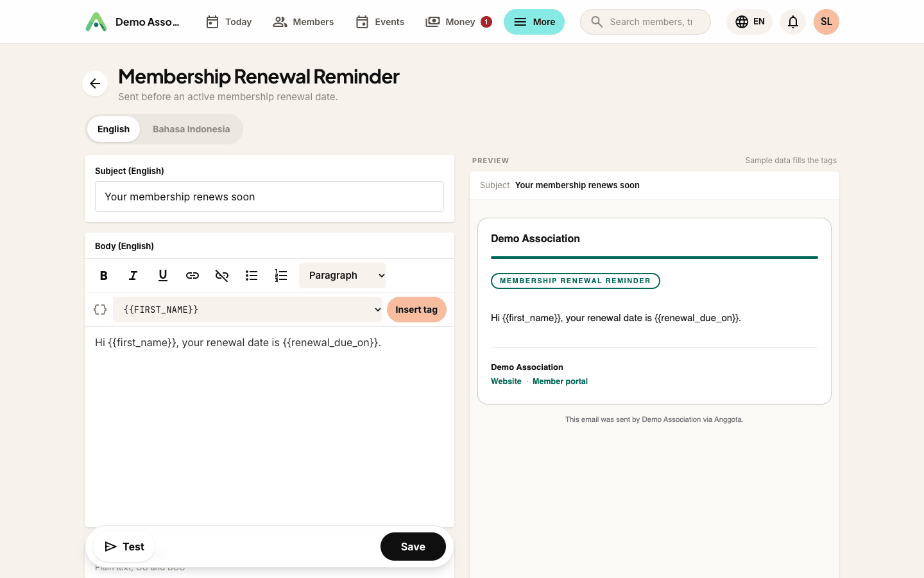Click the search magnifier icon
Image resolution: width=924 pixels, height=578 pixels.
(x=597, y=22)
